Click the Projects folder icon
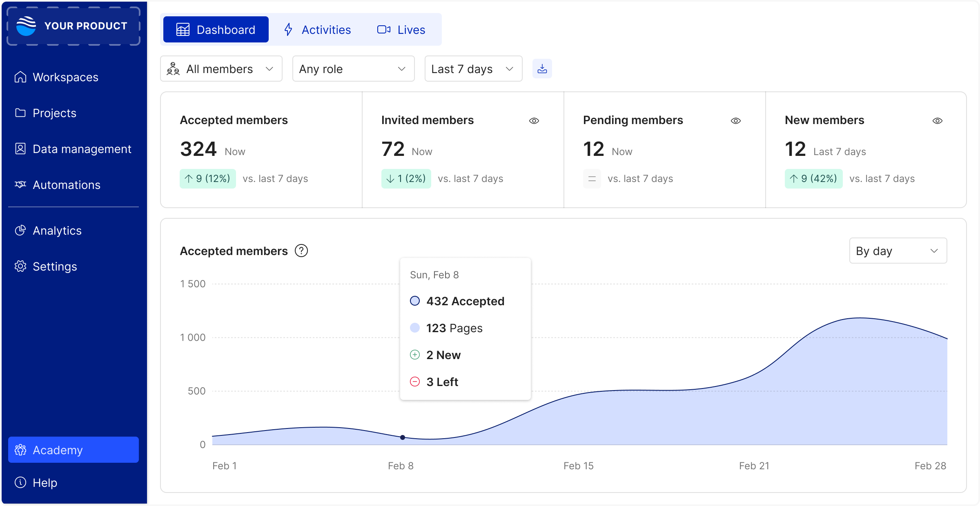980x506 pixels. pos(20,113)
